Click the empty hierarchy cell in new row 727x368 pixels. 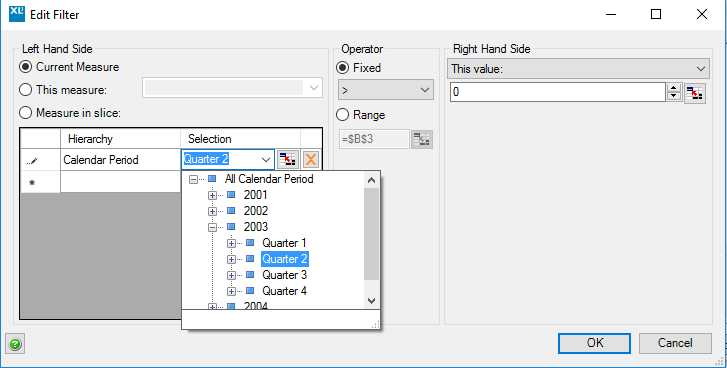(x=120, y=182)
